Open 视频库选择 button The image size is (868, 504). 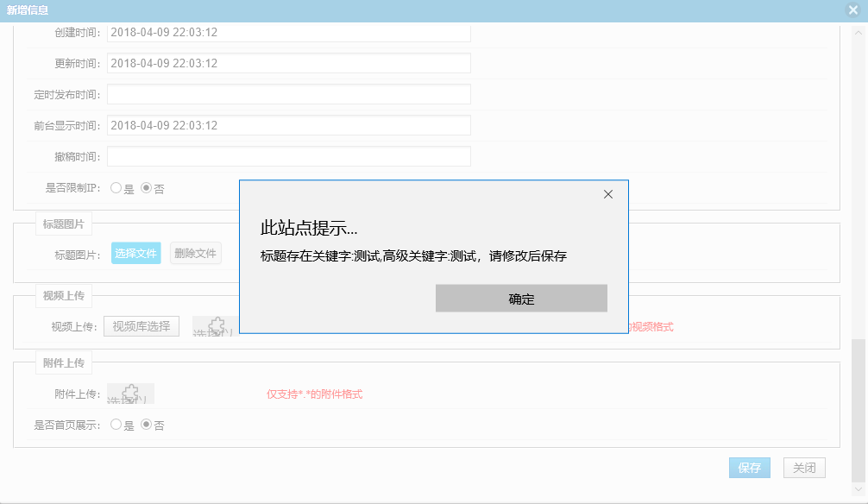(142, 326)
